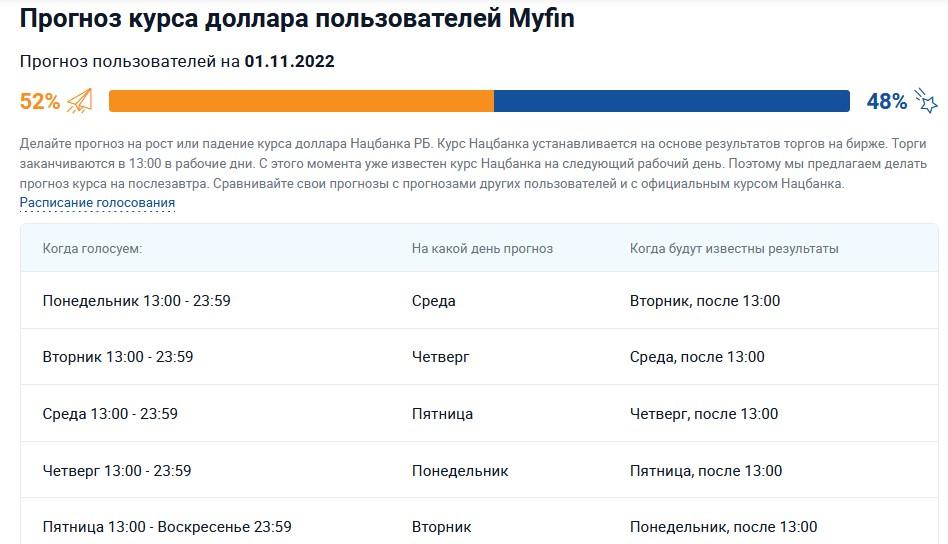Click the orange 52% growth segment

301,101
